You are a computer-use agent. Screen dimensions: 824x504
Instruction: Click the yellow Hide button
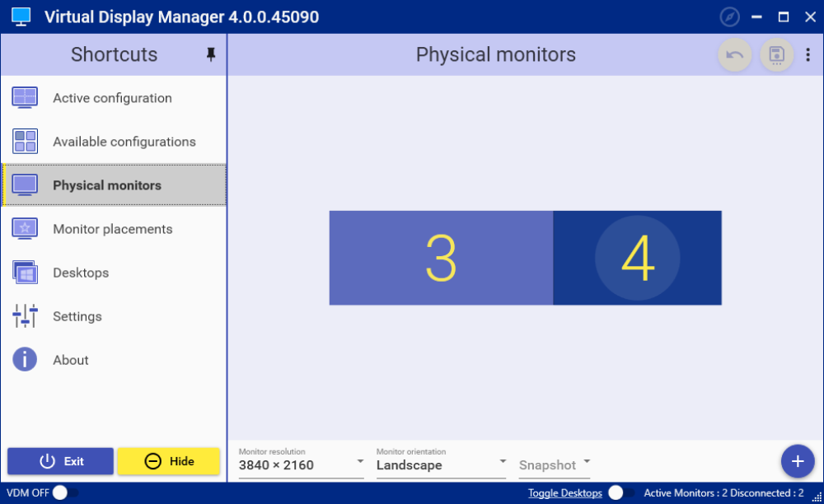[168, 461]
